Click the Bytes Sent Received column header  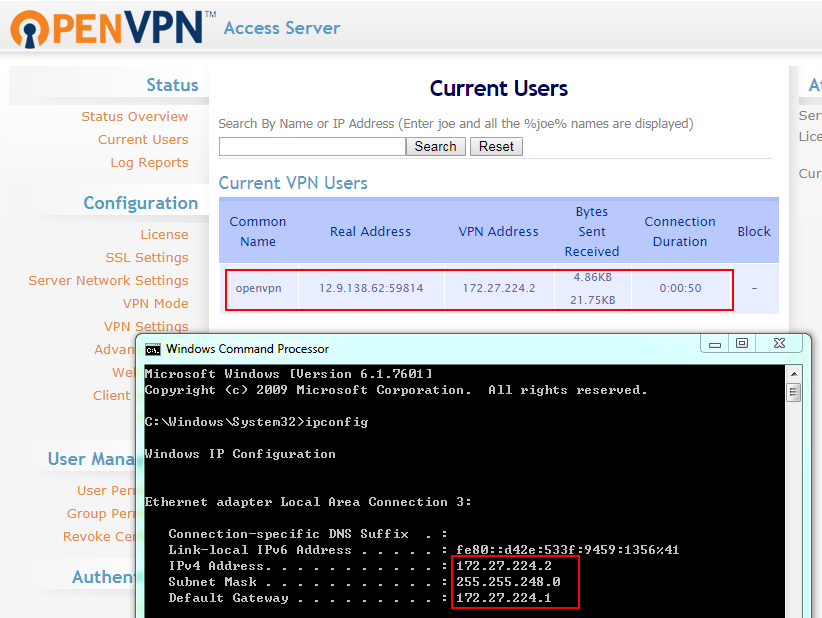tap(592, 231)
